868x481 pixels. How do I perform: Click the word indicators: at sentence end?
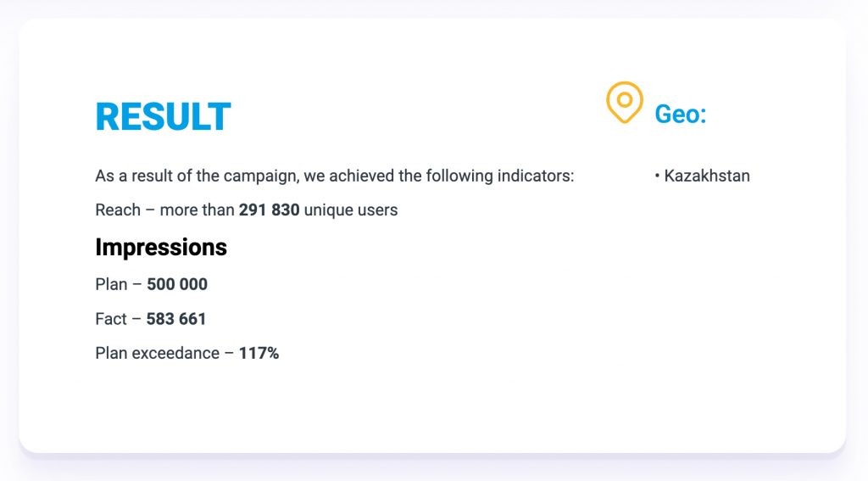pos(536,176)
